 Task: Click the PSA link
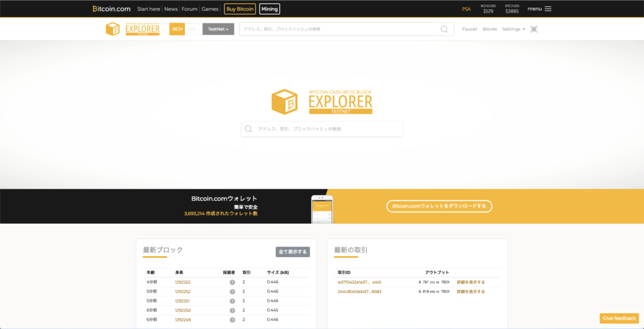tap(466, 9)
